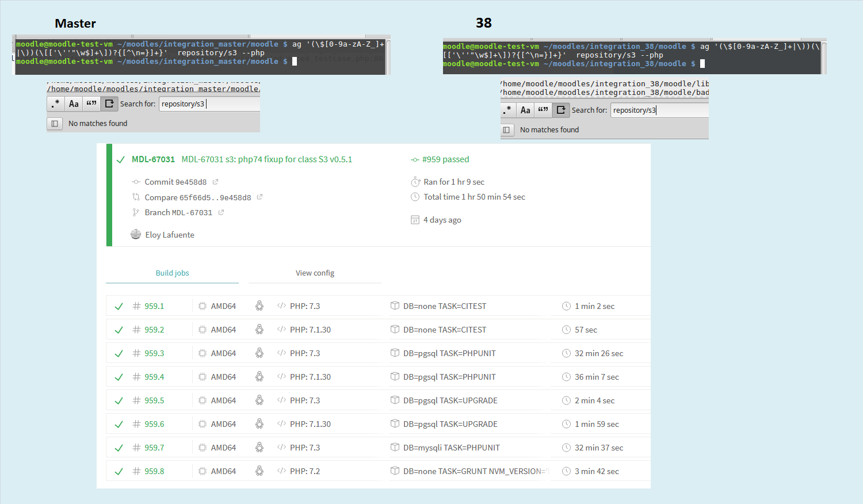The width and height of the screenshot is (863, 504).
Task: Click passed checkmark icon on job 959.4 row
Action: click(x=119, y=377)
